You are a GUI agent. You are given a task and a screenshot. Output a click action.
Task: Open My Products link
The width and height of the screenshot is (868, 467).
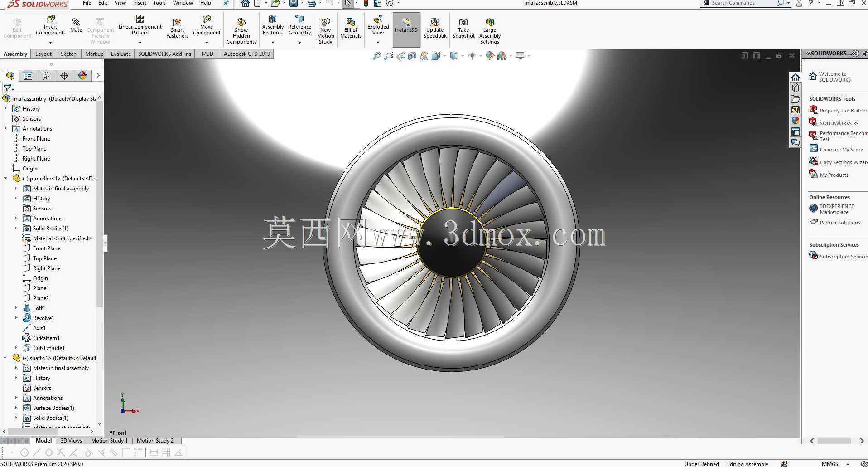click(829, 175)
